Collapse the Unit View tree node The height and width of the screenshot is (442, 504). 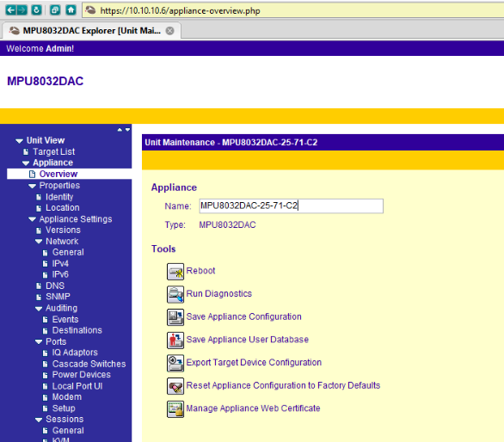point(19,141)
